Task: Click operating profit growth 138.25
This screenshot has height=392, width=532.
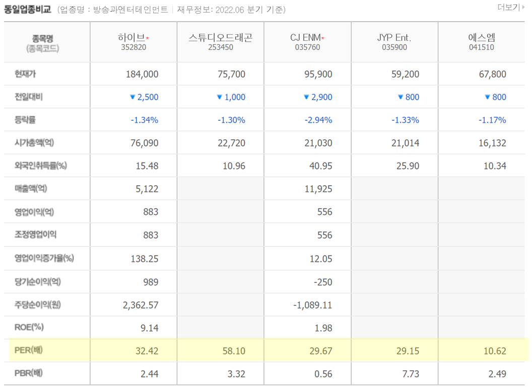Action: [145, 259]
